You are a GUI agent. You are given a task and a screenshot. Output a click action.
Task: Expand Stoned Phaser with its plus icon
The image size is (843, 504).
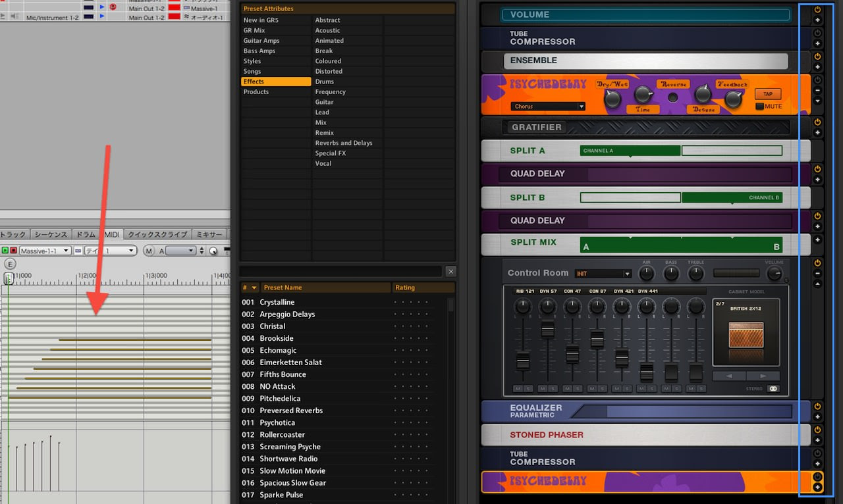click(817, 440)
